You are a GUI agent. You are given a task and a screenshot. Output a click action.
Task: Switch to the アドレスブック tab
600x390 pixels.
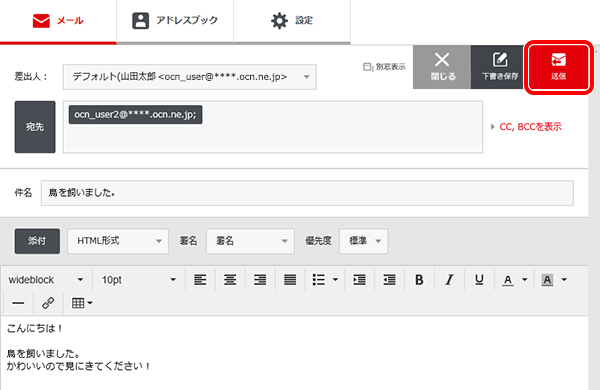tap(175, 21)
